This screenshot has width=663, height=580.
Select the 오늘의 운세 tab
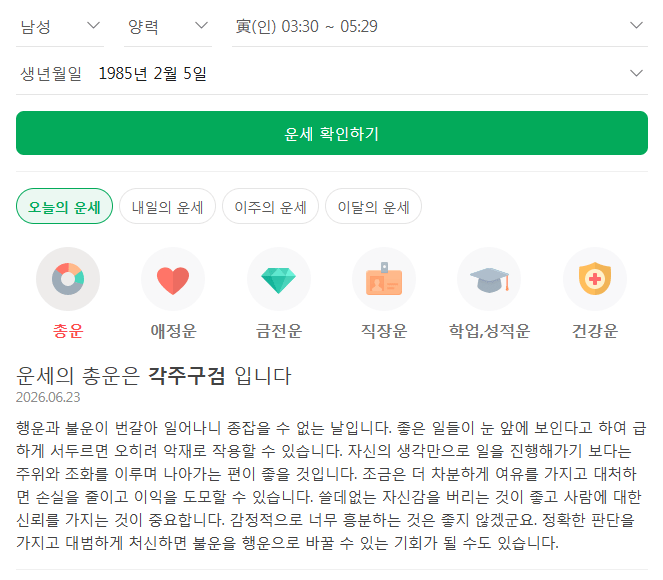(64, 206)
